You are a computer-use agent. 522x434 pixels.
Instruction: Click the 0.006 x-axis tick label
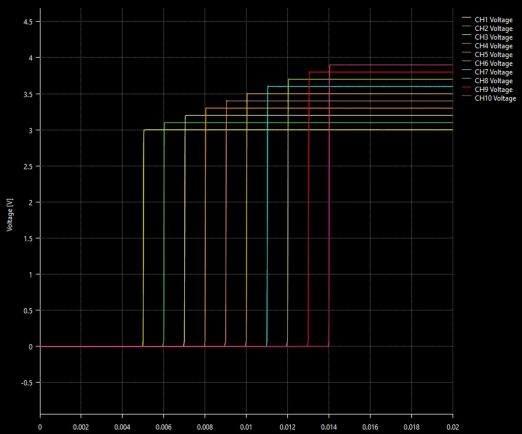pyautogui.click(x=163, y=427)
